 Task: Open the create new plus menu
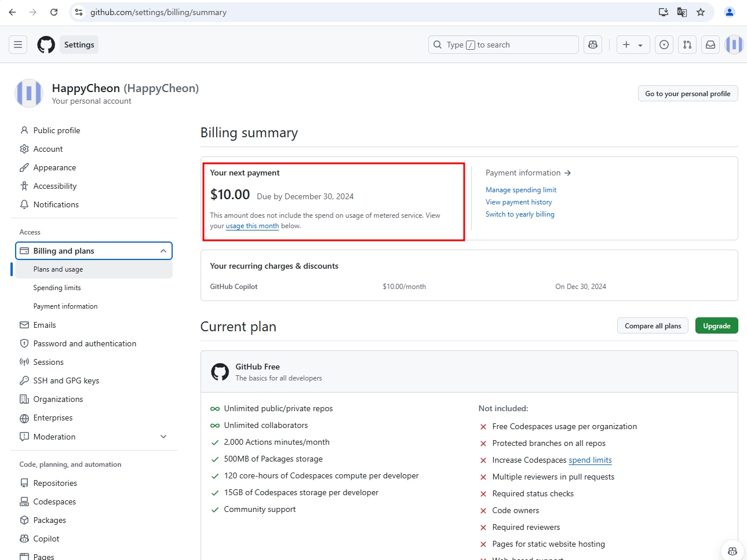(x=632, y=45)
